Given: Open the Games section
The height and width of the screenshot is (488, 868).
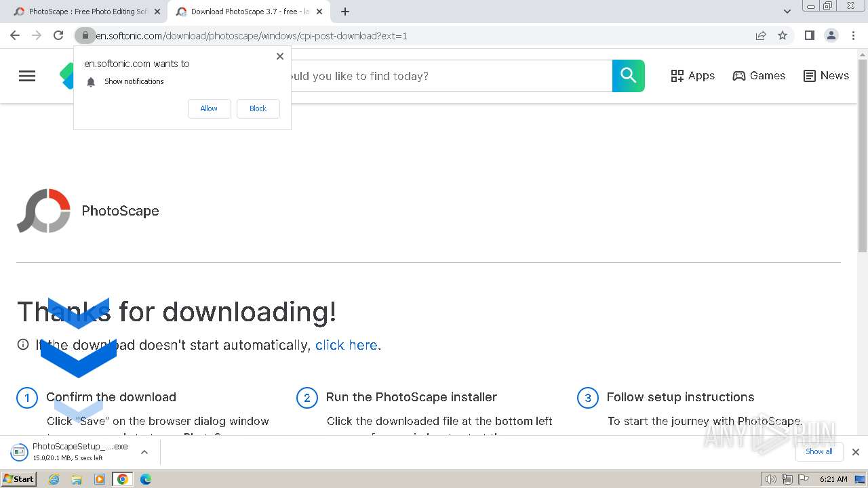Looking at the screenshot, I should point(759,76).
